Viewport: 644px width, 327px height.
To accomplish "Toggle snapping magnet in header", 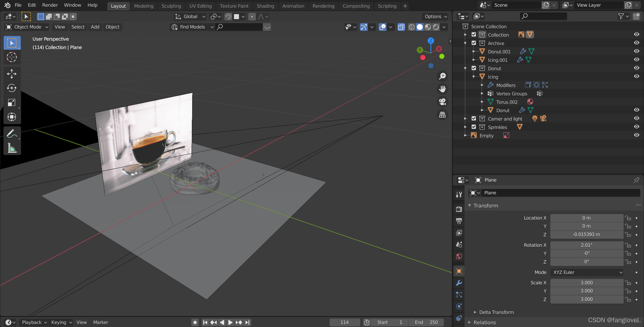I will pos(228,16).
